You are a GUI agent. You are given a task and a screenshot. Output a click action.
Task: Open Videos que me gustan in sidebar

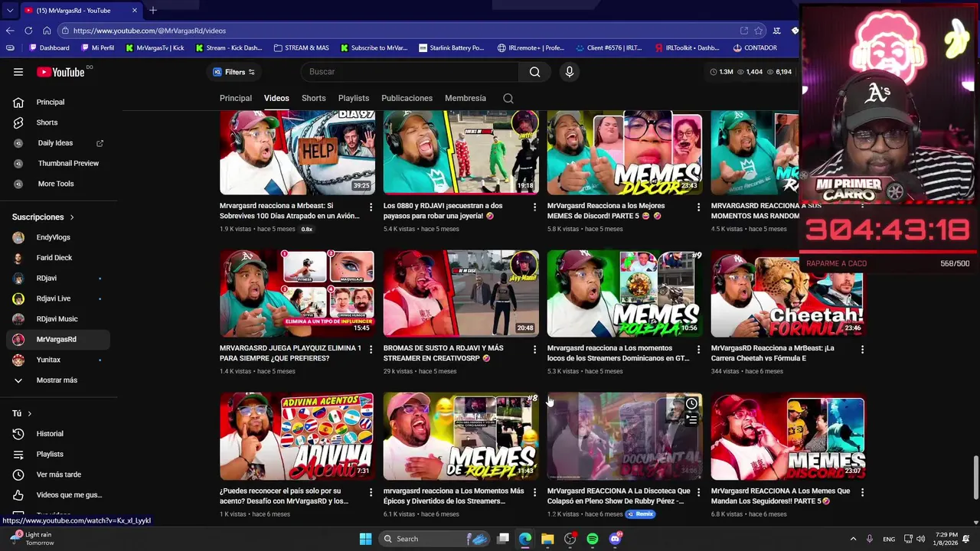[59, 495]
